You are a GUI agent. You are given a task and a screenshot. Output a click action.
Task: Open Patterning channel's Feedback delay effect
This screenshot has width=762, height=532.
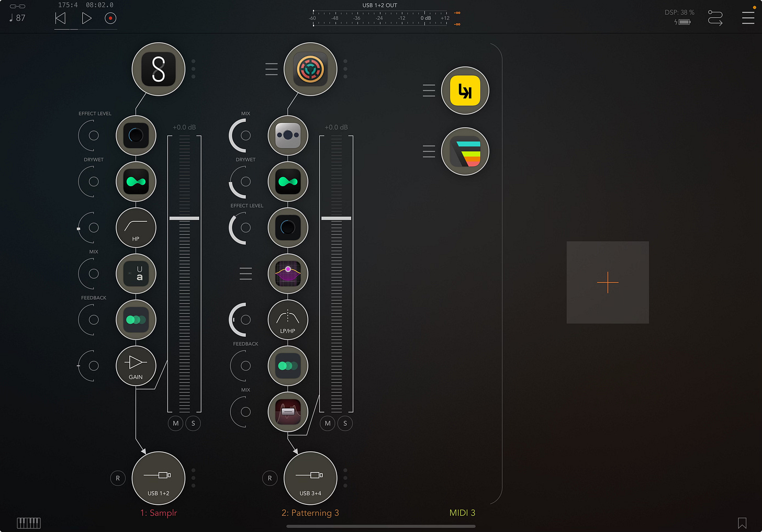[x=288, y=366]
